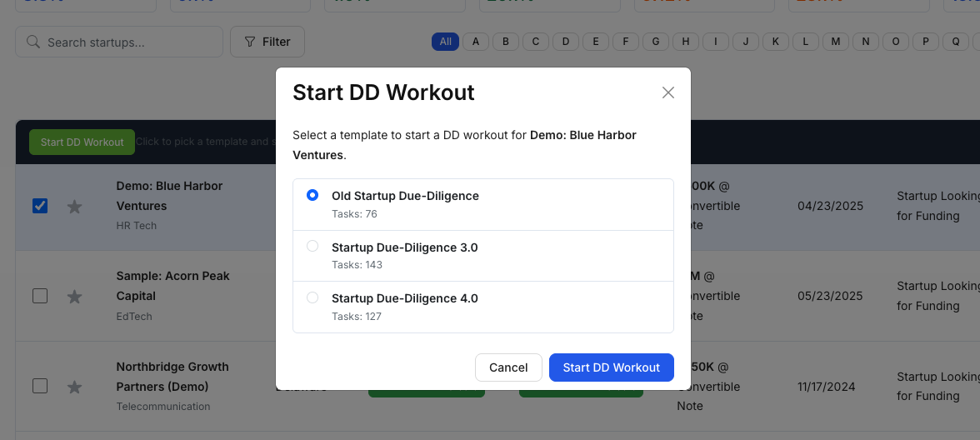Open the Filter button
Viewport: 980px width, 440px height.
click(x=267, y=42)
